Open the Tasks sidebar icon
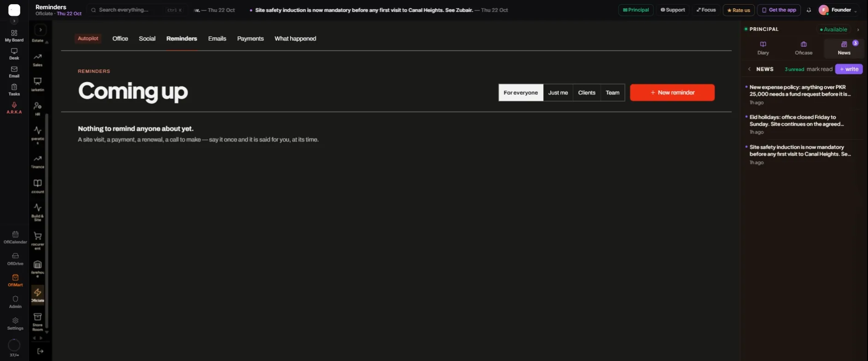 pyautogui.click(x=14, y=90)
